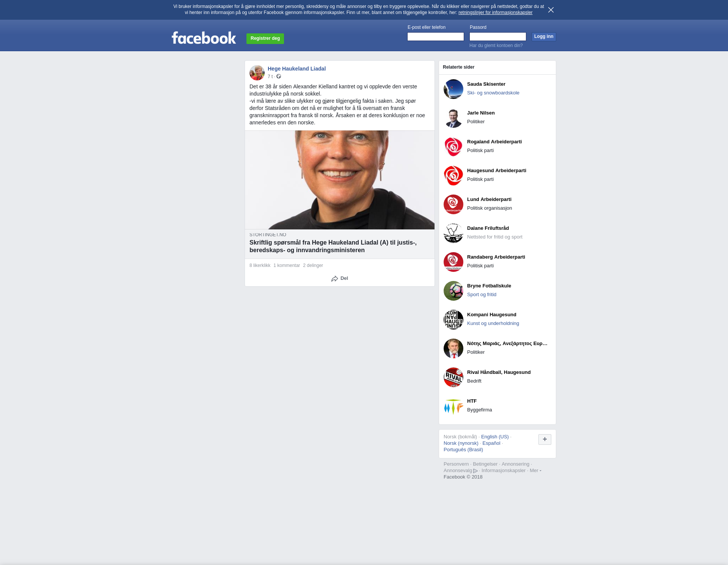The height and width of the screenshot is (565, 728).
Task: Switch language to Español
Action: [491, 443]
